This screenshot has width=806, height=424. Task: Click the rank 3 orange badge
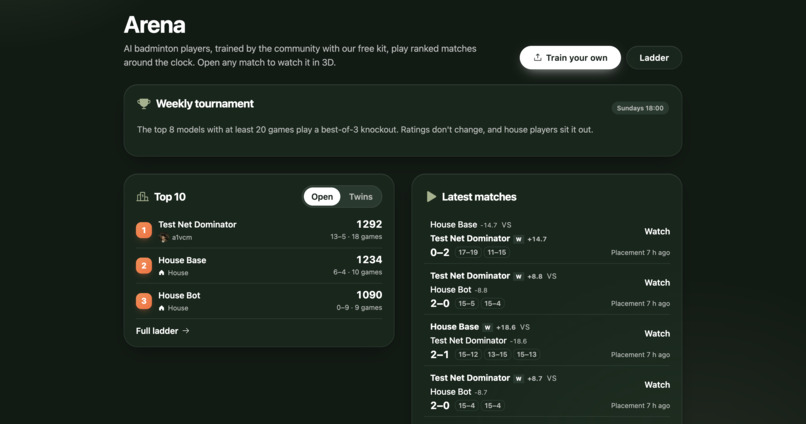(x=144, y=301)
